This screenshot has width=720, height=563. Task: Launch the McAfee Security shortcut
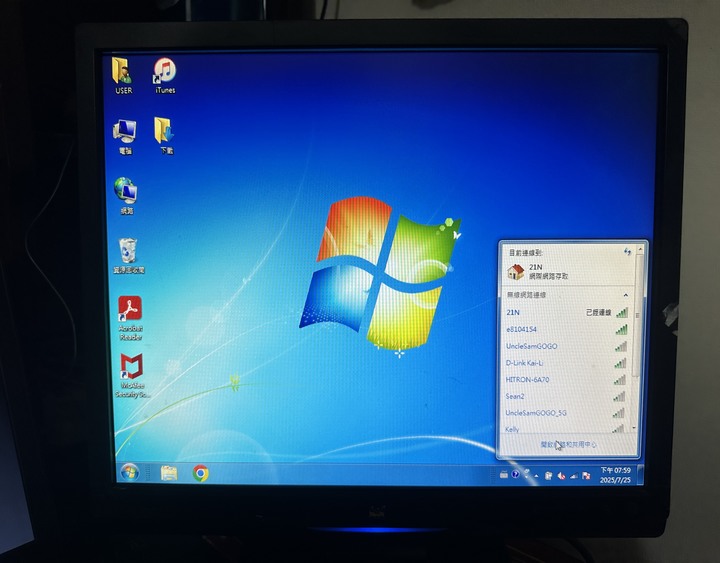click(132, 376)
